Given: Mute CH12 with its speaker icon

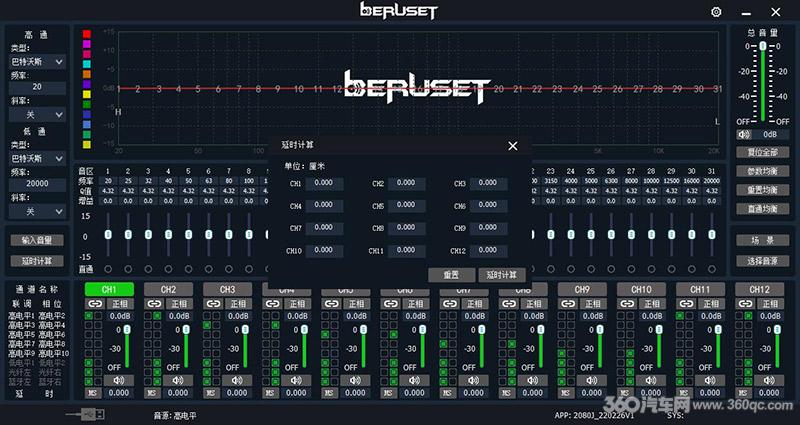Looking at the screenshot, I should (x=769, y=380).
